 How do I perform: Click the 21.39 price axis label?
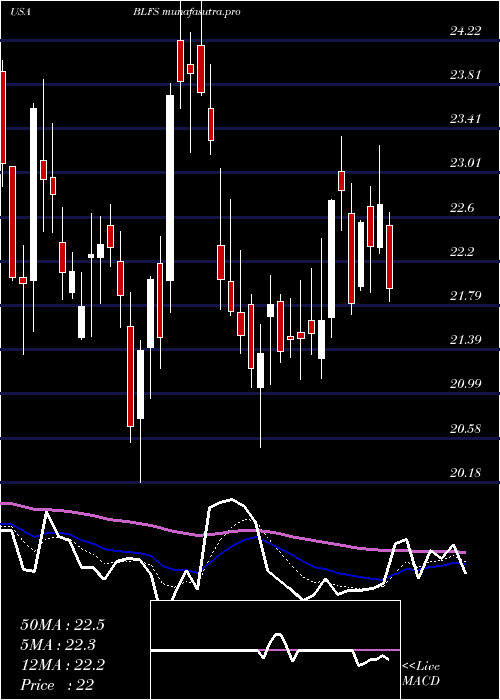(x=466, y=340)
